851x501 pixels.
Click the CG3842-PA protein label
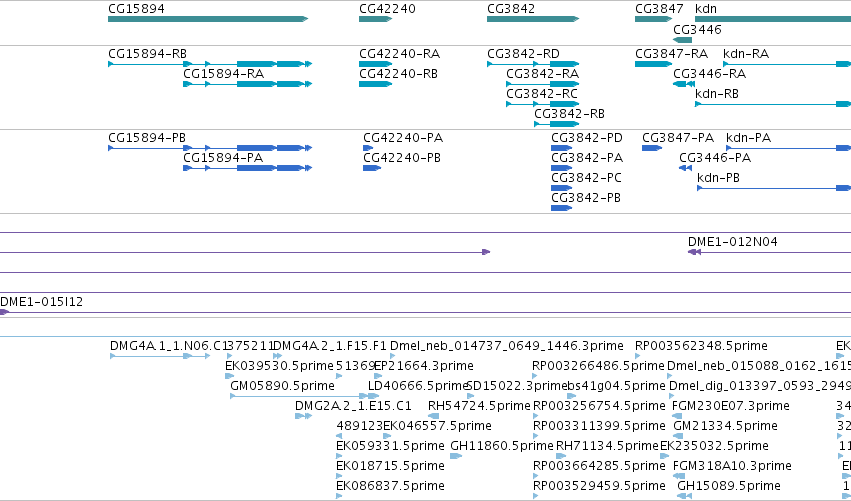pos(587,158)
